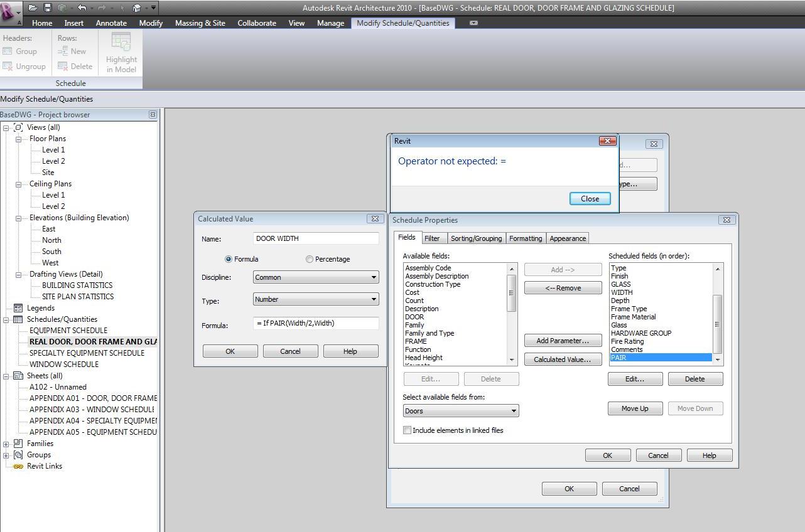Image resolution: width=805 pixels, height=532 pixels.
Task: Switch to the Sorting/Grouping tab
Action: (x=476, y=238)
